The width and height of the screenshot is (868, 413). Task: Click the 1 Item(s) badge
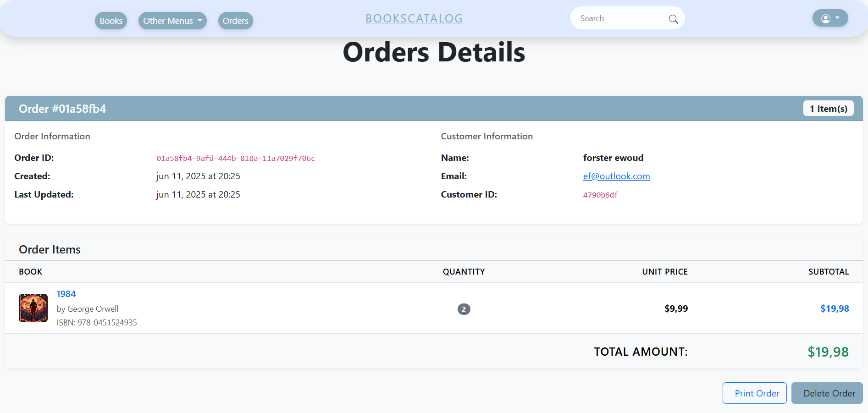point(828,109)
